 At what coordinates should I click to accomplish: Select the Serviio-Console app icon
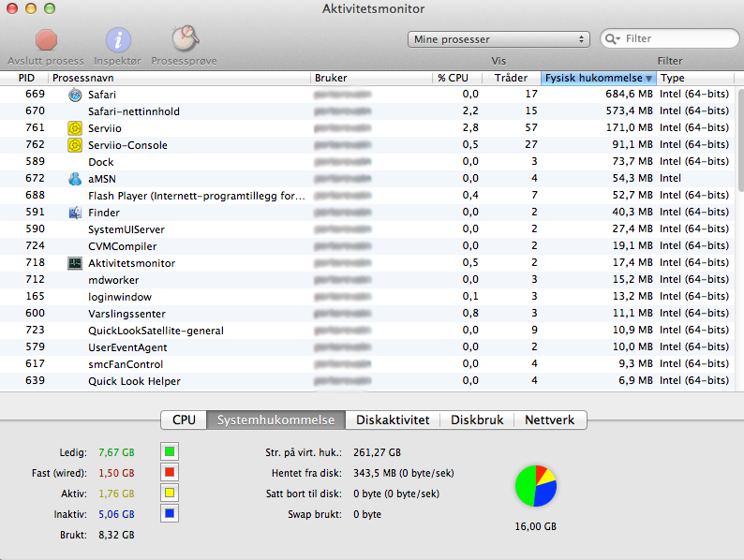[75, 145]
